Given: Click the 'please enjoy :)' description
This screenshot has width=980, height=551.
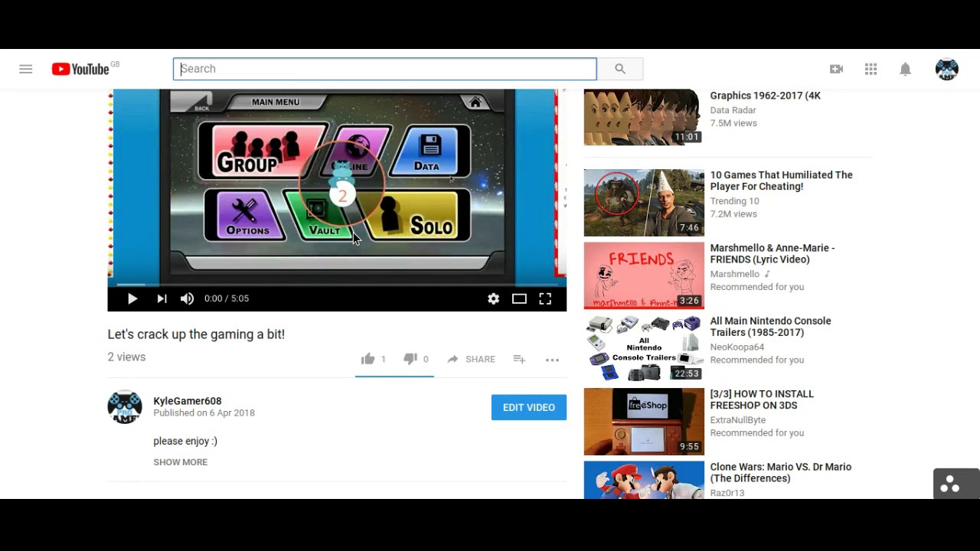Looking at the screenshot, I should pyautogui.click(x=185, y=441).
